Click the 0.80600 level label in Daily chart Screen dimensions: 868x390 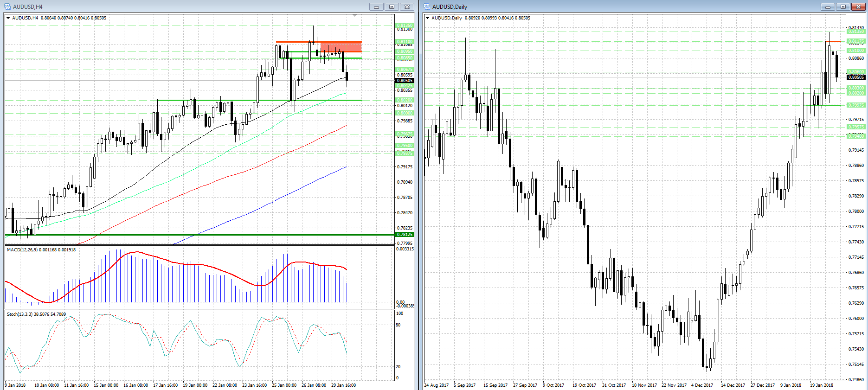[856, 72]
